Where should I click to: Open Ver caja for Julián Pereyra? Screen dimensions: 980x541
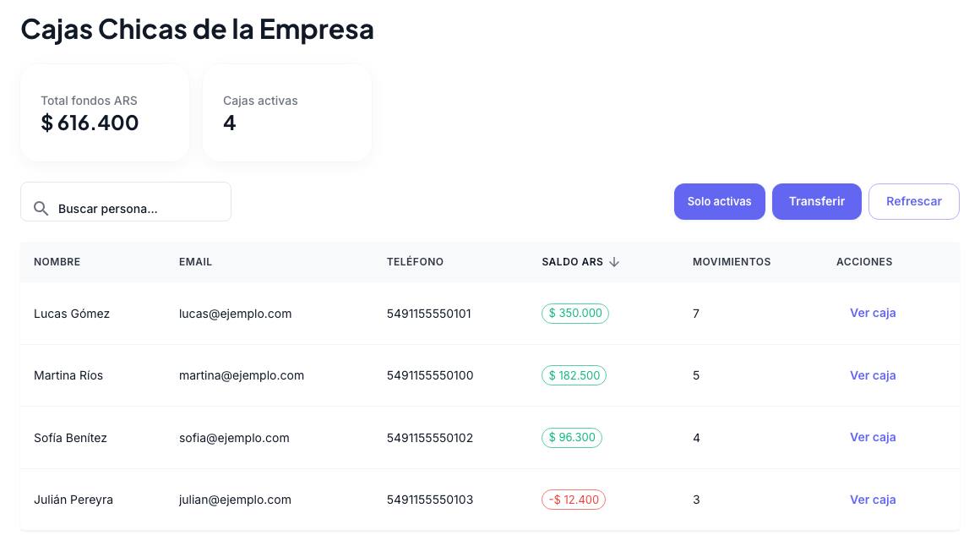coord(873,500)
